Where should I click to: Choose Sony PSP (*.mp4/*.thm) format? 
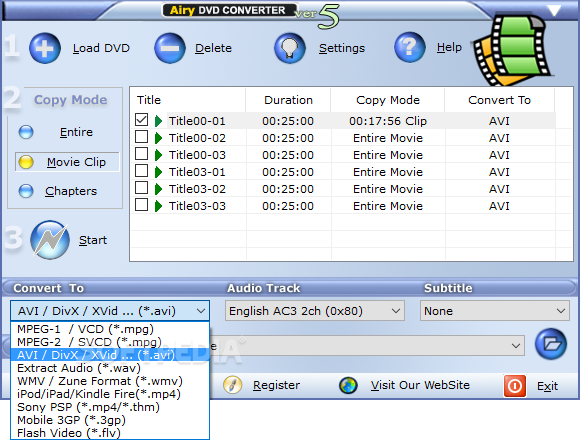pyautogui.click(x=110, y=407)
